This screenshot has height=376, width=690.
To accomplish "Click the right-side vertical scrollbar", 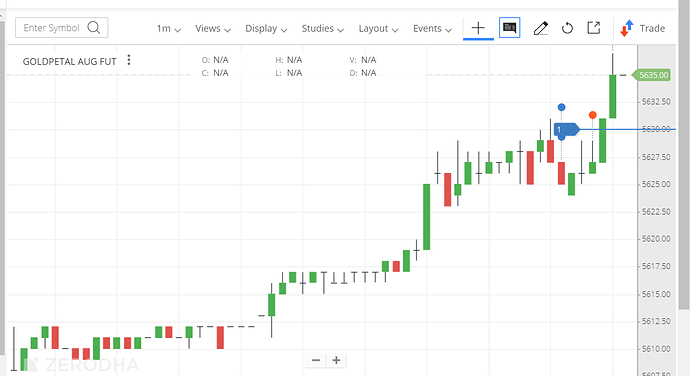I will (684, 154).
